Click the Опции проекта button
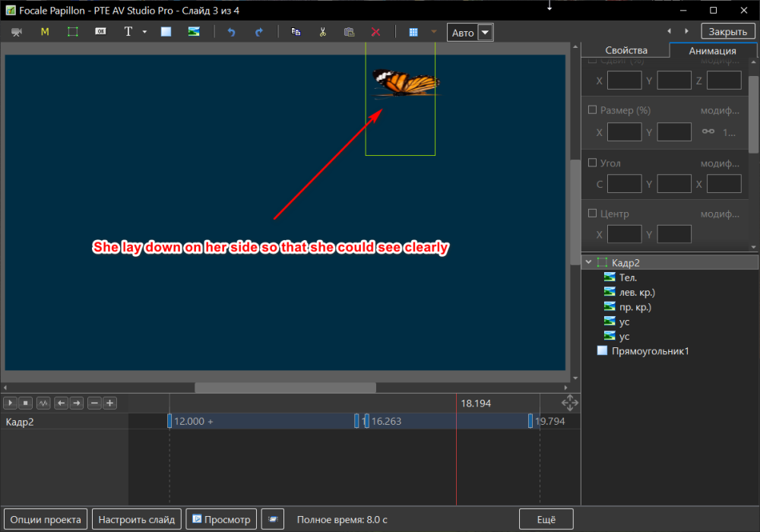 46,520
